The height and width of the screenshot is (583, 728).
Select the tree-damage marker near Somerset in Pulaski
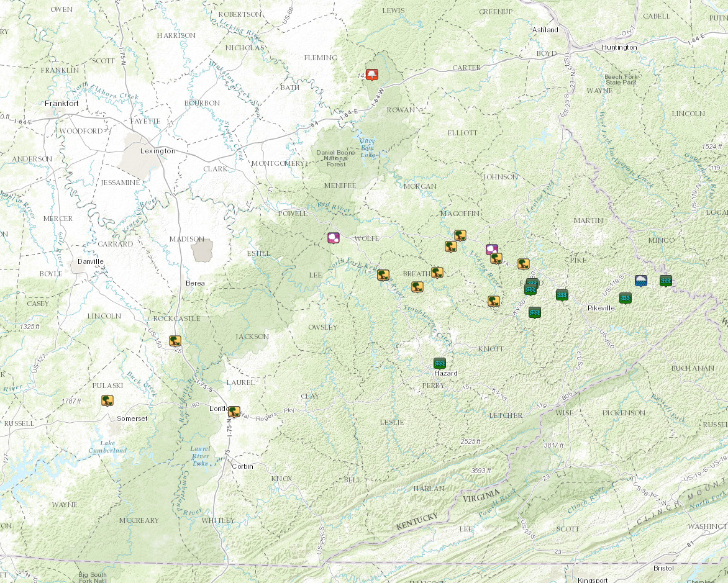coord(107,400)
